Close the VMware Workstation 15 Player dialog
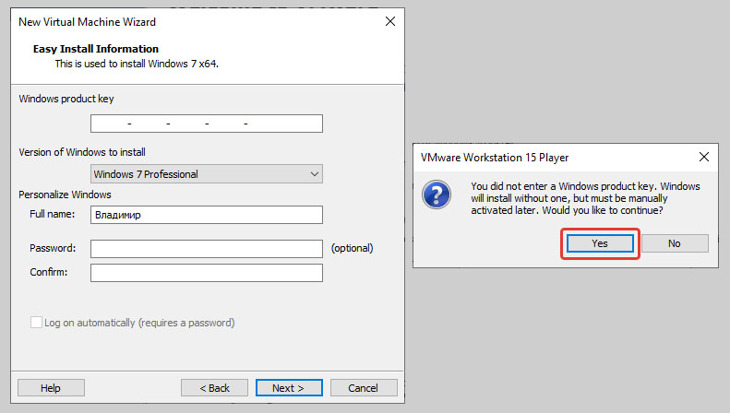 [704, 157]
